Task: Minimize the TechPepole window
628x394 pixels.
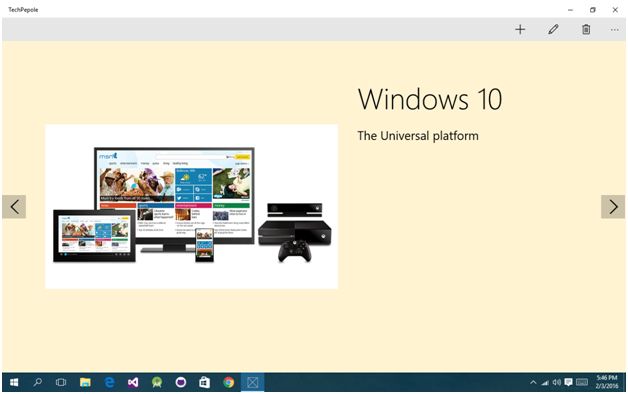Action: tap(570, 10)
